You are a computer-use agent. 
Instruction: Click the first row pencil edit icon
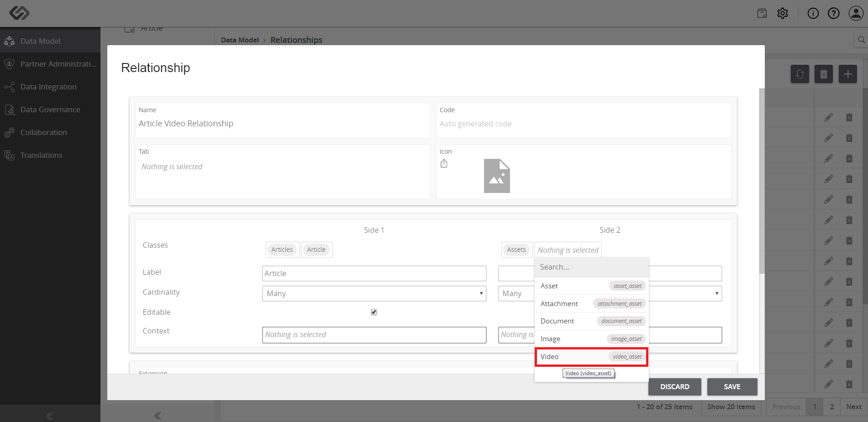(829, 117)
